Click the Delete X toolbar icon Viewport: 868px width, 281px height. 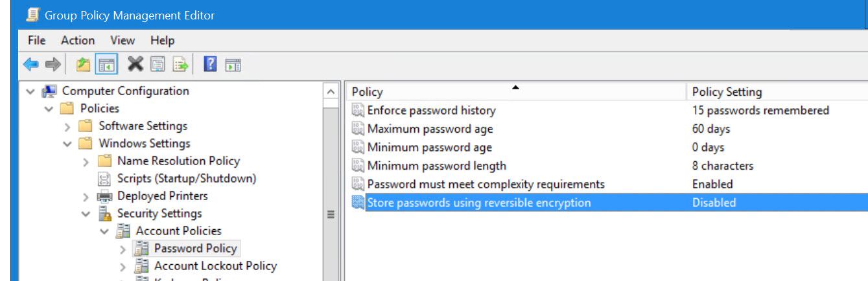pos(135,63)
